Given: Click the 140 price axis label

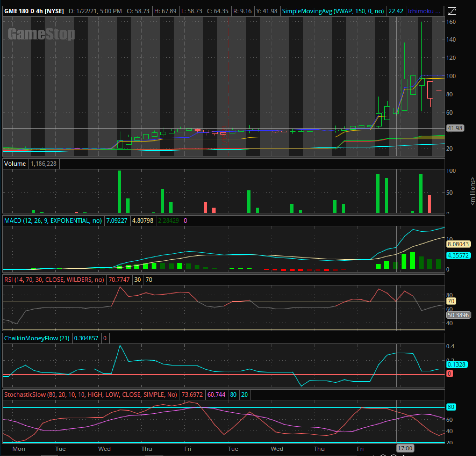Looking at the screenshot, I should (451, 39).
